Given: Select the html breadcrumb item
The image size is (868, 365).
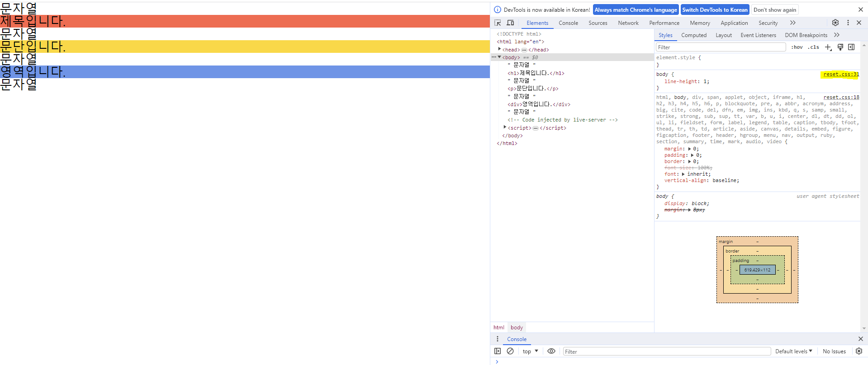Looking at the screenshot, I should tap(499, 327).
